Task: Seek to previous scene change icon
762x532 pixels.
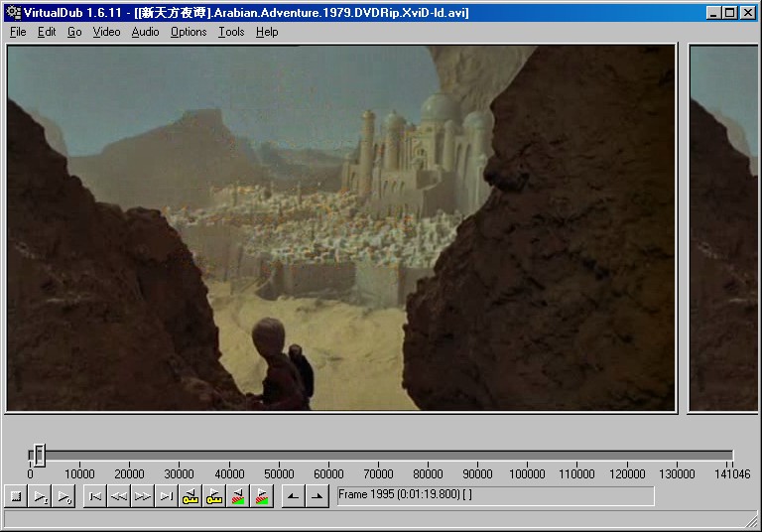Action: (x=238, y=496)
